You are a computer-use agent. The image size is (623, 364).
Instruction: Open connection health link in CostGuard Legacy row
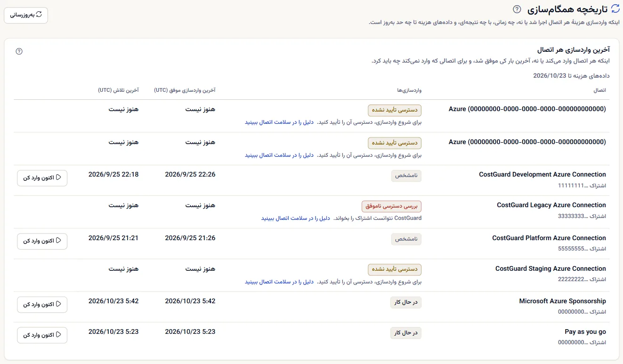point(296,218)
